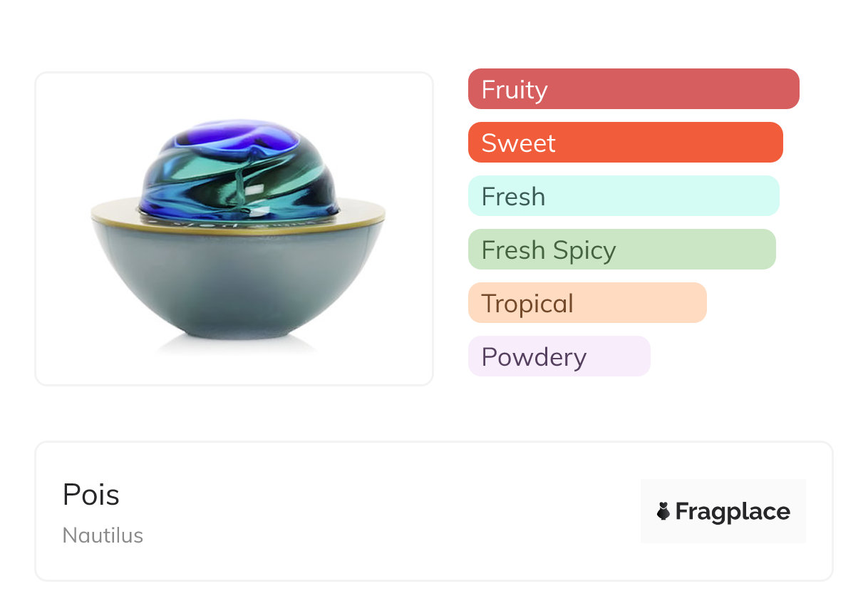This screenshot has height=616, width=868.
Task: Open the Pois perfume title
Action: click(x=91, y=495)
